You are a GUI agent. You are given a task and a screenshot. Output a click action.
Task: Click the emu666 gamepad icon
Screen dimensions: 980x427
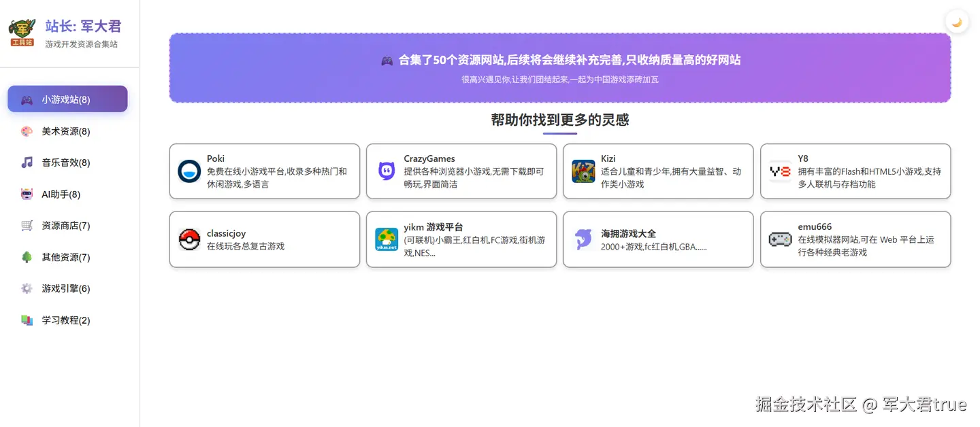pos(780,239)
